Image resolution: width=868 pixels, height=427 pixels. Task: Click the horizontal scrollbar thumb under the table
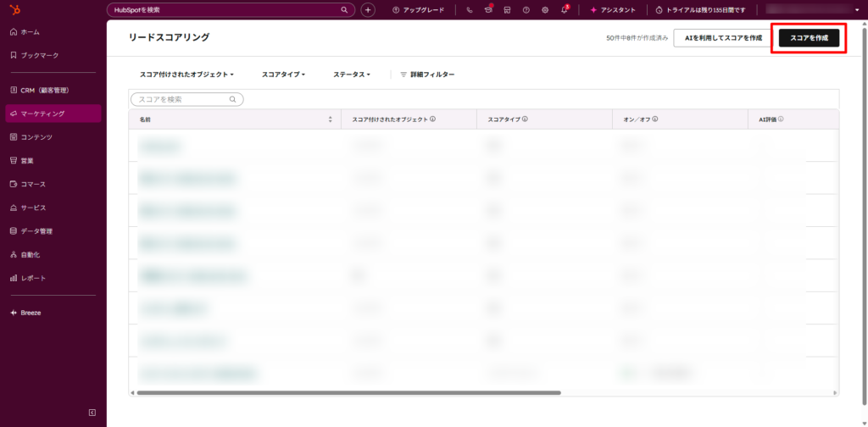coord(348,393)
